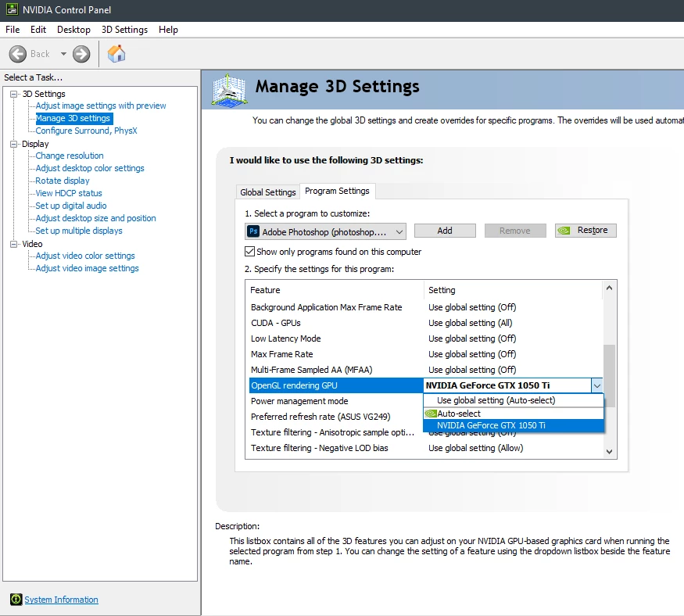The image size is (684, 616).
Task: Collapse the Video tree node
Action: (x=14, y=244)
